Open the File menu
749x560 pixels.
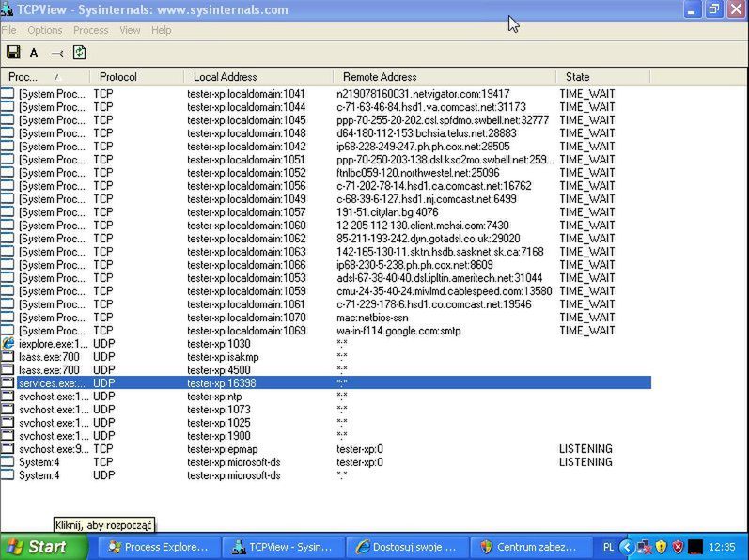pyautogui.click(x=9, y=30)
